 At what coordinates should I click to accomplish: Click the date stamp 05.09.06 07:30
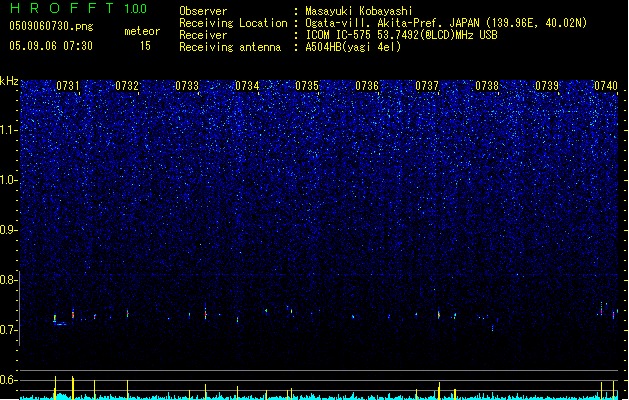(51, 46)
